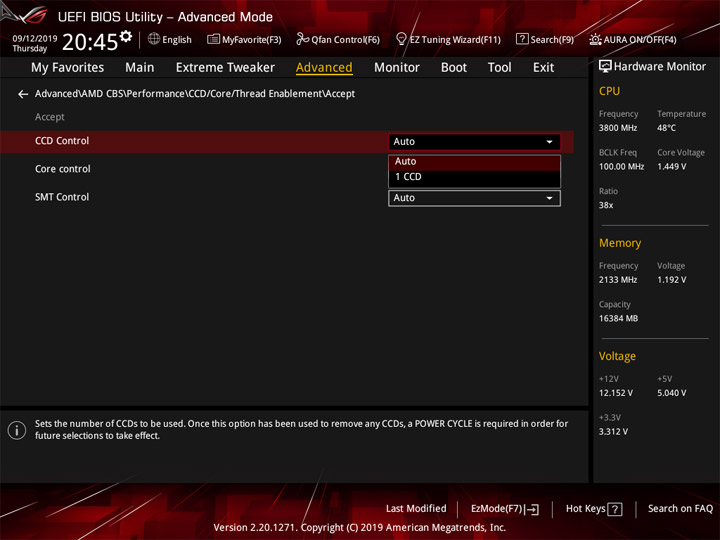Screen dimensions: 720x540
Task: Open Qfan Control fan icon
Action: pyautogui.click(x=302, y=39)
